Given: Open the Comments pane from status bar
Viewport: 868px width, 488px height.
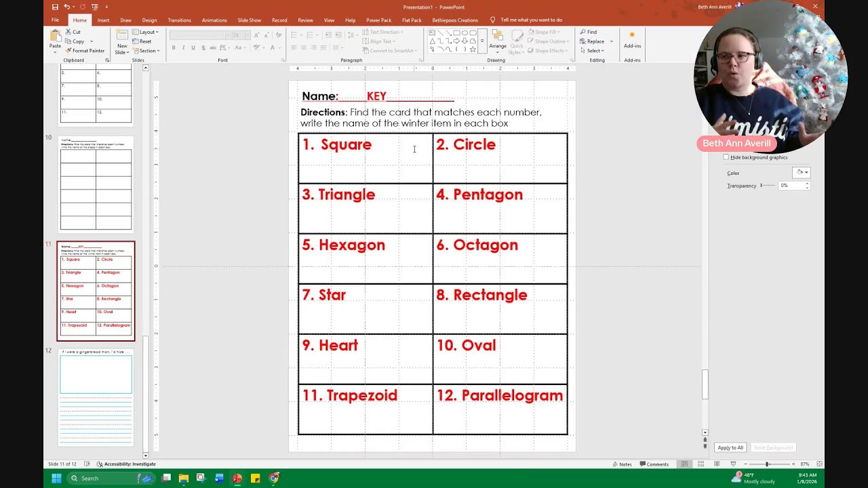Looking at the screenshot, I should pos(654,464).
